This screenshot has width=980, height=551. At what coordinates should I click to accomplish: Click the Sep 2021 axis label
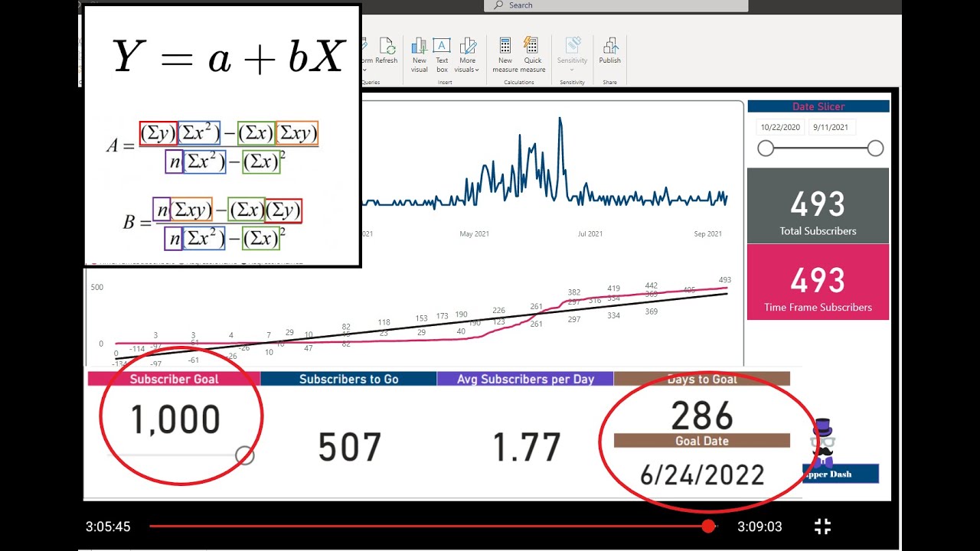coord(707,233)
